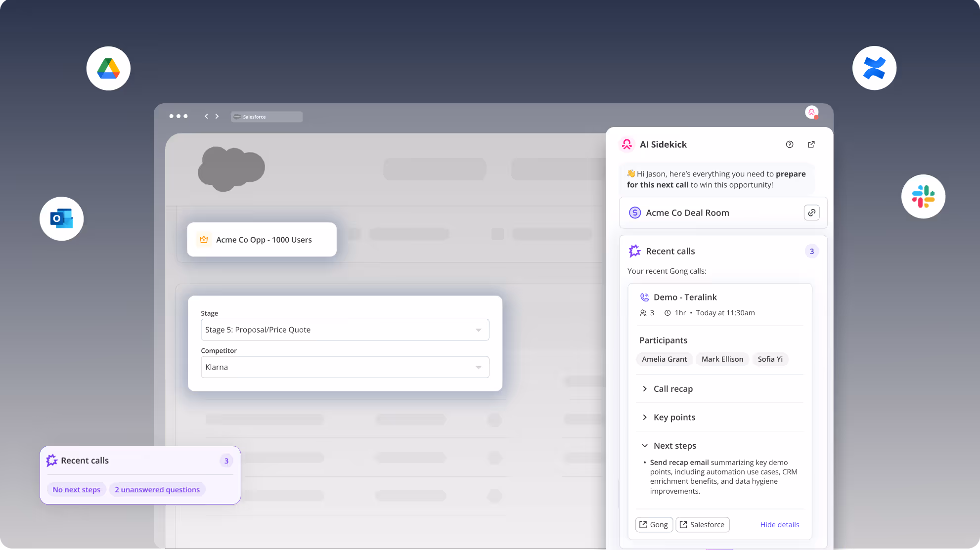Open AI Sidekick help icon
The image size is (980, 550).
click(x=790, y=144)
